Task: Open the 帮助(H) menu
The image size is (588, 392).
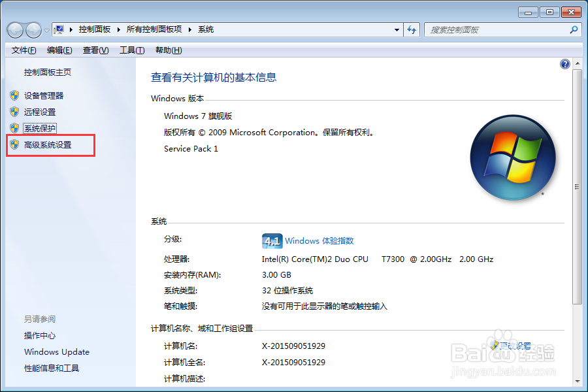Action: (169, 50)
